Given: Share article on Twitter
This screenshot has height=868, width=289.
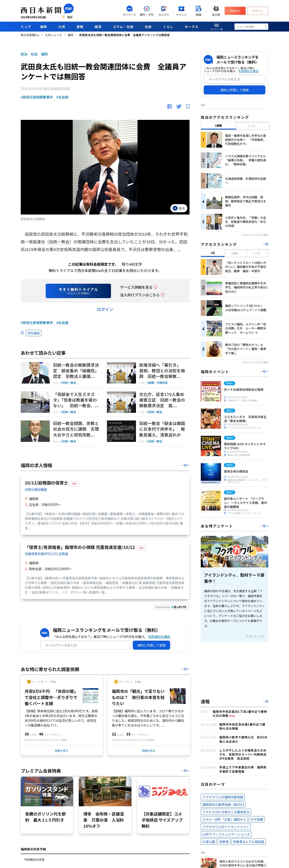Looking at the screenshot, I should 179,107.
